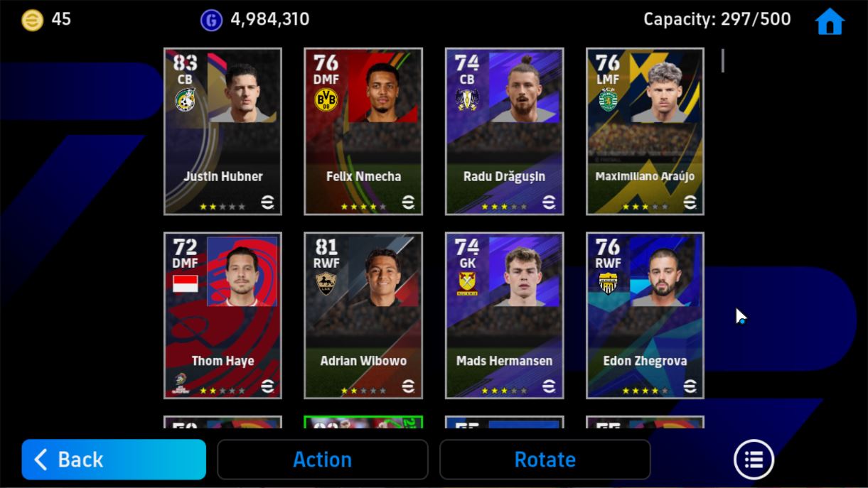The width and height of the screenshot is (868, 488).
Task: Open the list menu icon at bottom right
Action: click(x=754, y=460)
